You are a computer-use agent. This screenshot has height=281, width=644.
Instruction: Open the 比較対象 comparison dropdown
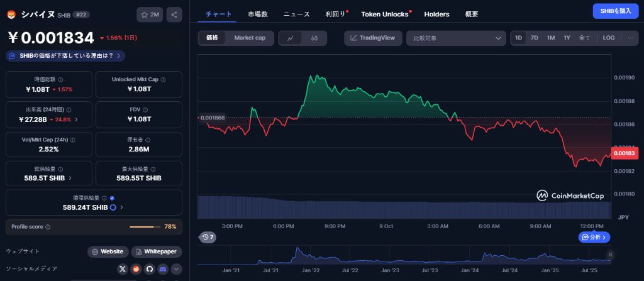tap(456, 38)
